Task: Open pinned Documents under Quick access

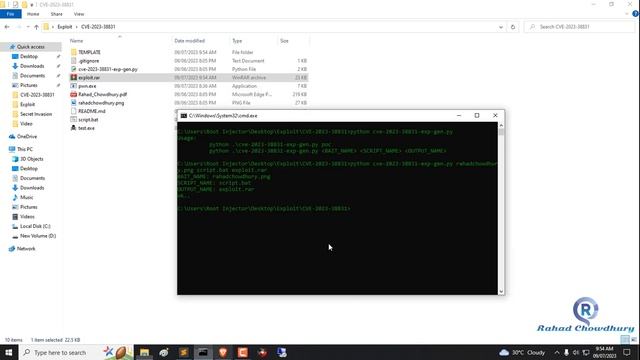Action: (32, 76)
